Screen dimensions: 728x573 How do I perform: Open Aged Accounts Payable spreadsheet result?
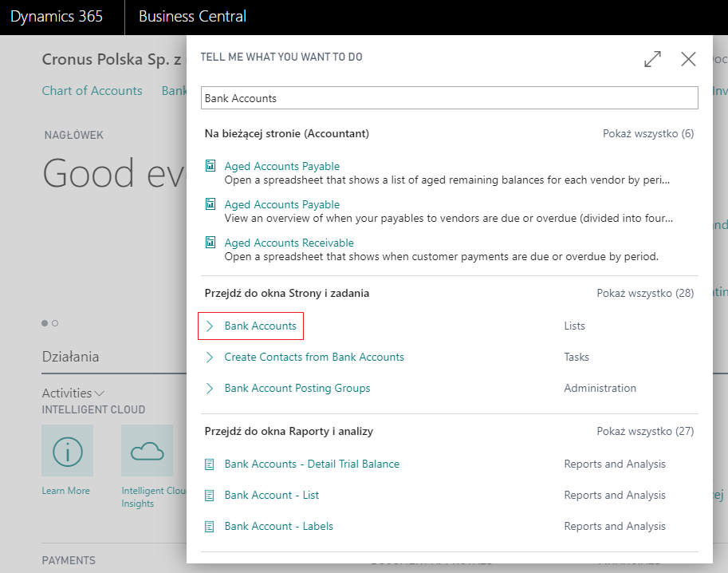coord(281,166)
